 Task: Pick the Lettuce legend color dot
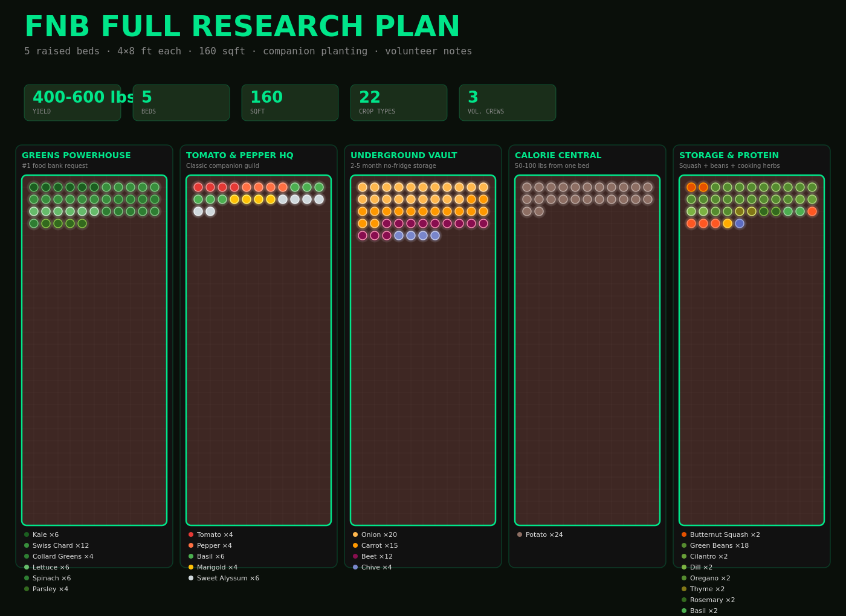click(27, 567)
